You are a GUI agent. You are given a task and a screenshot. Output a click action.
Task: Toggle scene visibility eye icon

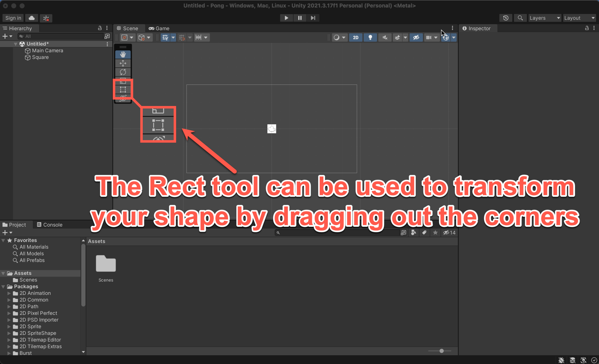tap(416, 37)
